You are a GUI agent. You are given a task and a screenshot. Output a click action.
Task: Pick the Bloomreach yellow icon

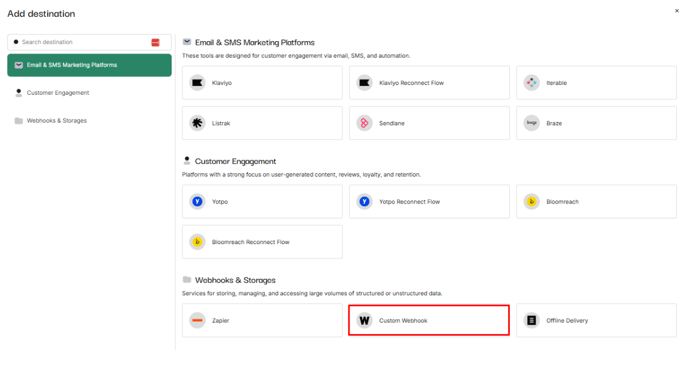pos(531,201)
